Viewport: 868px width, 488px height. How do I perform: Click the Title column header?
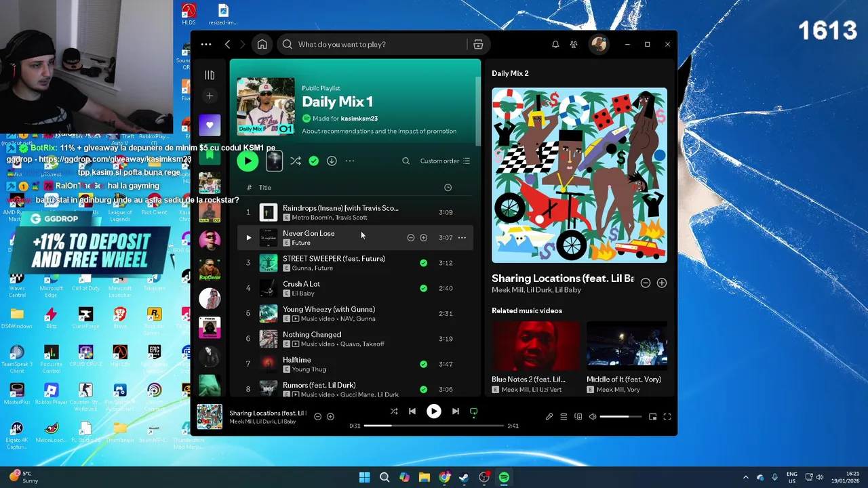(x=265, y=188)
